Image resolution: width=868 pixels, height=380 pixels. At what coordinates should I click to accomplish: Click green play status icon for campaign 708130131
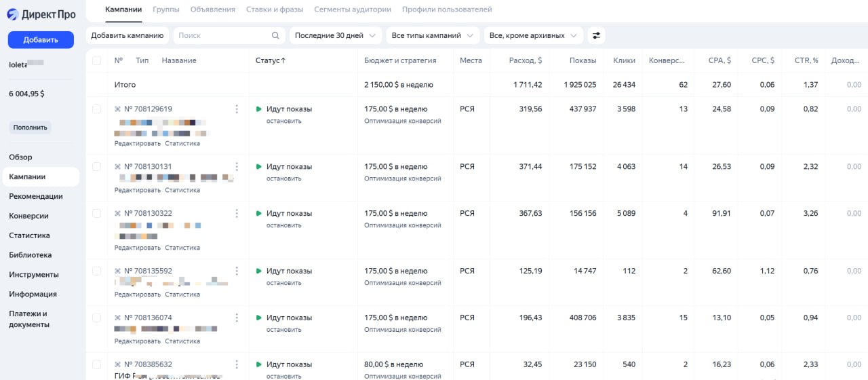tap(258, 166)
